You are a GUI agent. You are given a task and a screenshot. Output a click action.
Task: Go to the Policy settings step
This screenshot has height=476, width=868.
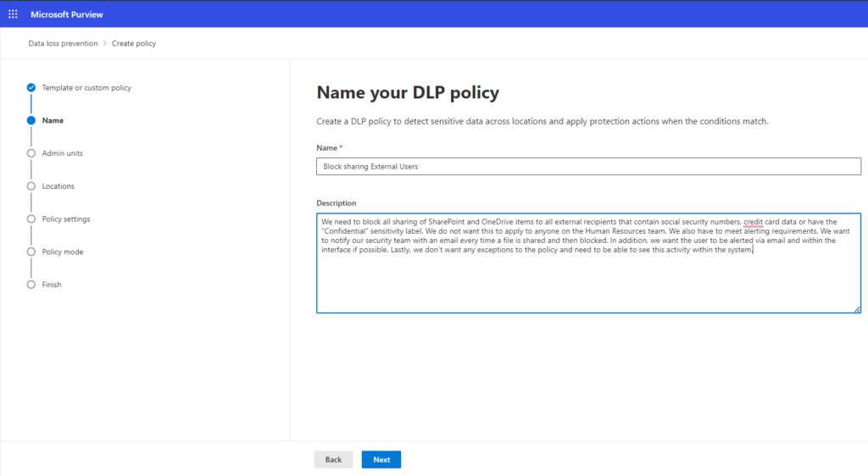pos(66,219)
